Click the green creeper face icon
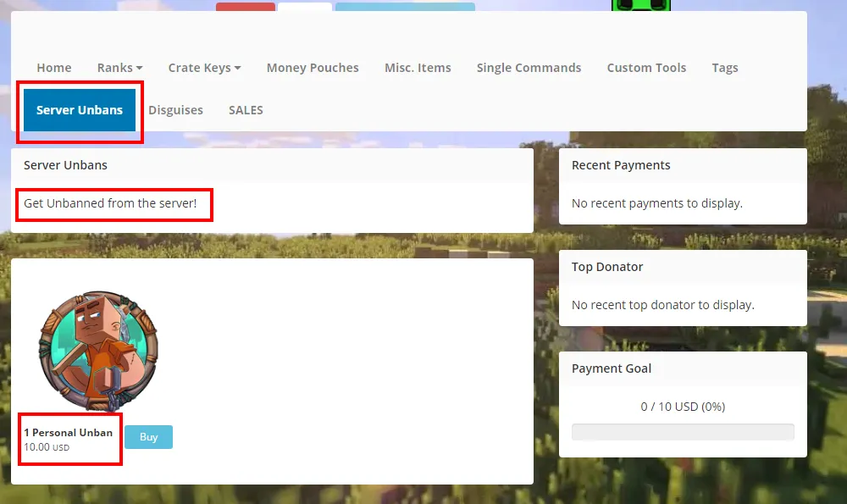 point(640,5)
